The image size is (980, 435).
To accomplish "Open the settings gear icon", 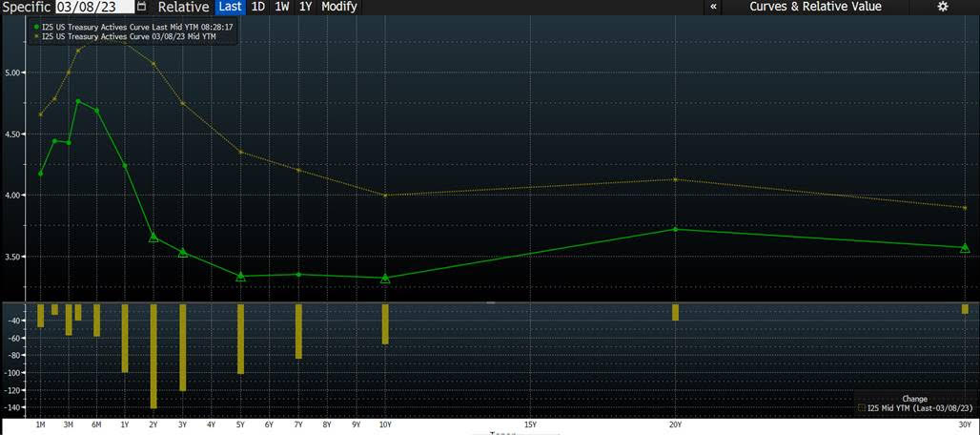I will 943,7.
